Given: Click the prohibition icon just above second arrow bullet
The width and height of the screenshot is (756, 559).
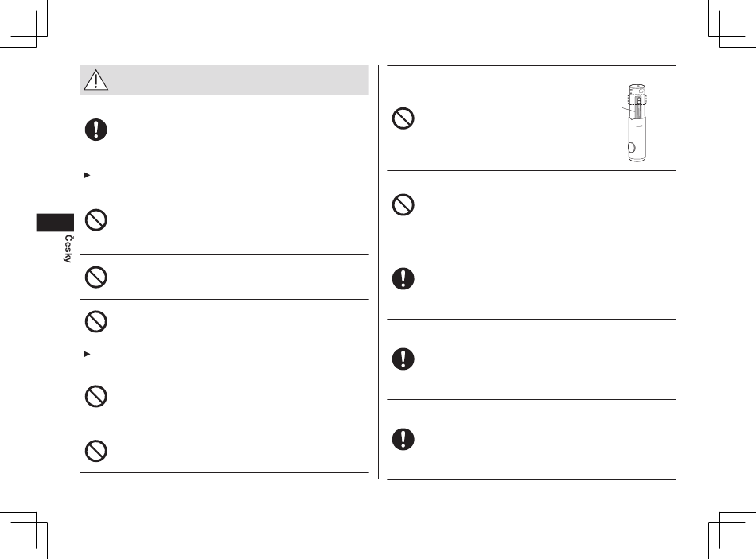Looking at the screenshot, I should coord(96,321).
